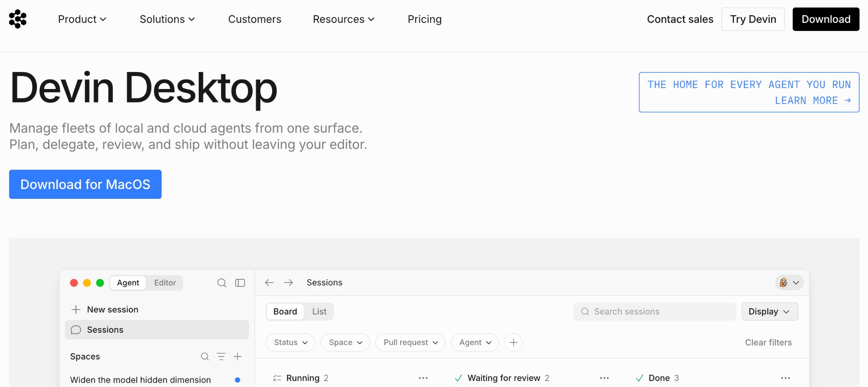Image resolution: width=868 pixels, height=387 pixels.
Task: Start a New session
Action: [x=157, y=309]
